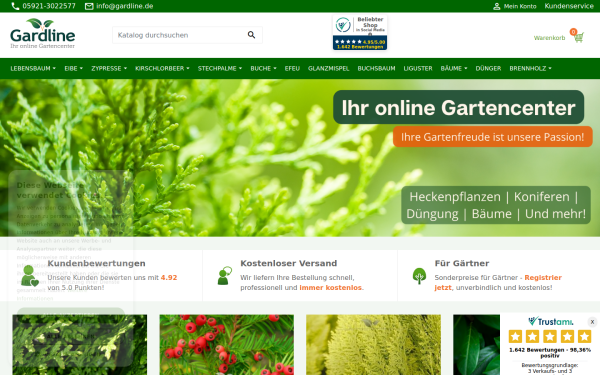
Task: Open Mein Konto link
Action: click(520, 6)
